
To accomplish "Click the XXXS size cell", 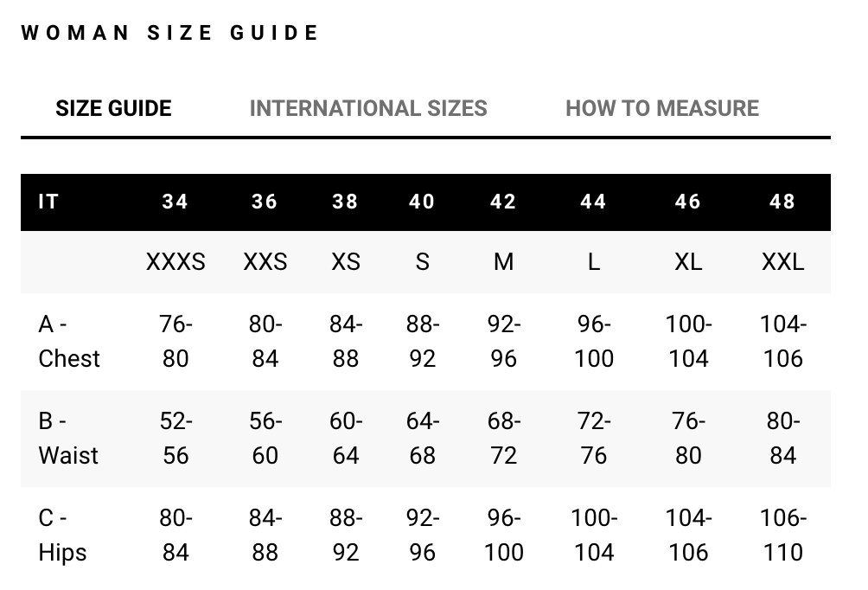I will click(x=176, y=261).
